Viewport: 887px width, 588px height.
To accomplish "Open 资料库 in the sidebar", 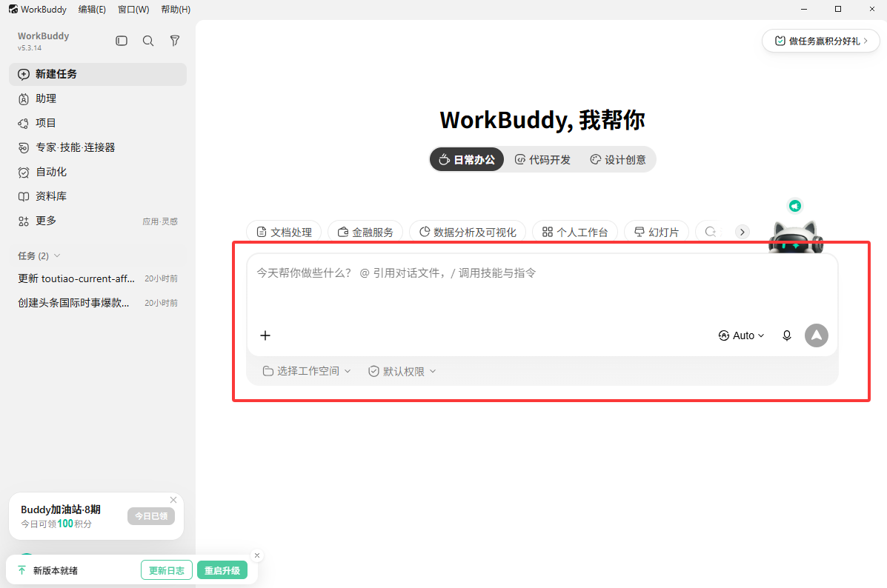I will [x=98, y=196].
